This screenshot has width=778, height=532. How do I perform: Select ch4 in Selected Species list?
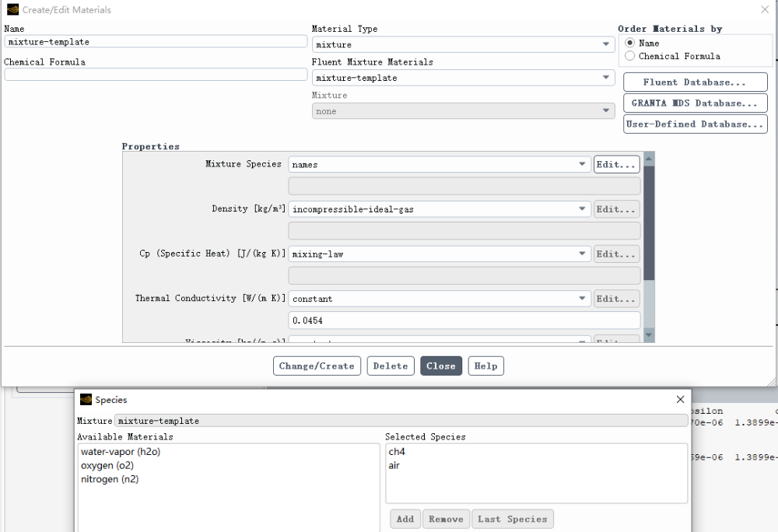(x=397, y=452)
